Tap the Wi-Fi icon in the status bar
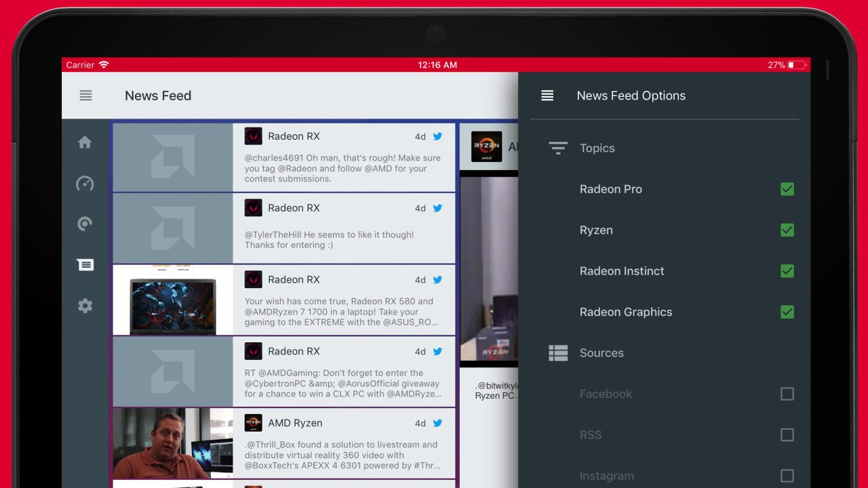The image size is (868, 488). point(104,65)
